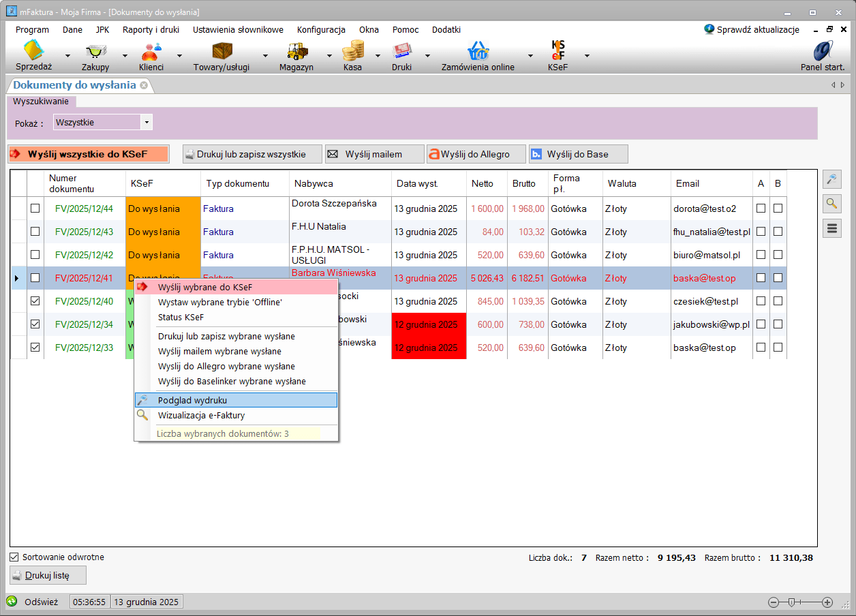Expand the dropdown arrow next to Towary/usługi
The height and width of the screenshot is (616, 856).
tap(264, 56)
